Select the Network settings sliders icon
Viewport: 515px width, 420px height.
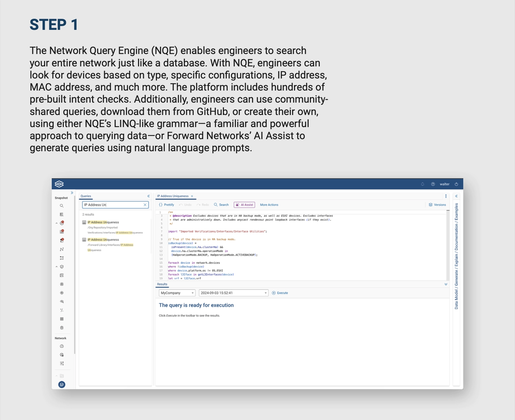click(x=62, y=363)
